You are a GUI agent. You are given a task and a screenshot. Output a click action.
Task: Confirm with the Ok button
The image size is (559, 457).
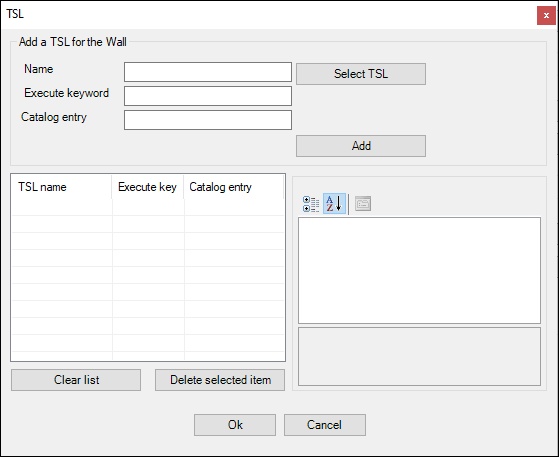pos(235,425)
